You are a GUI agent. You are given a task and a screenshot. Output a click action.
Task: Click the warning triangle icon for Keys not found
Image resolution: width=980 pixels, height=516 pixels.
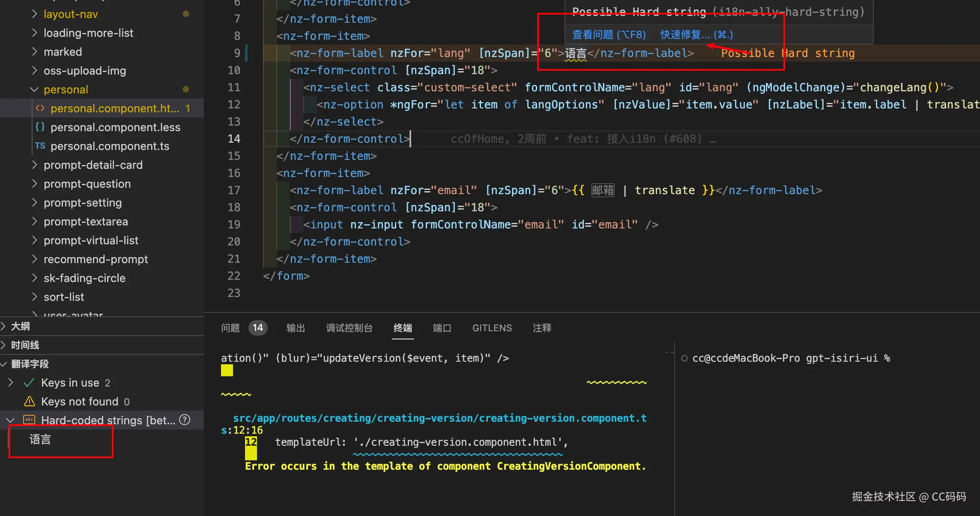coord(30,402)
